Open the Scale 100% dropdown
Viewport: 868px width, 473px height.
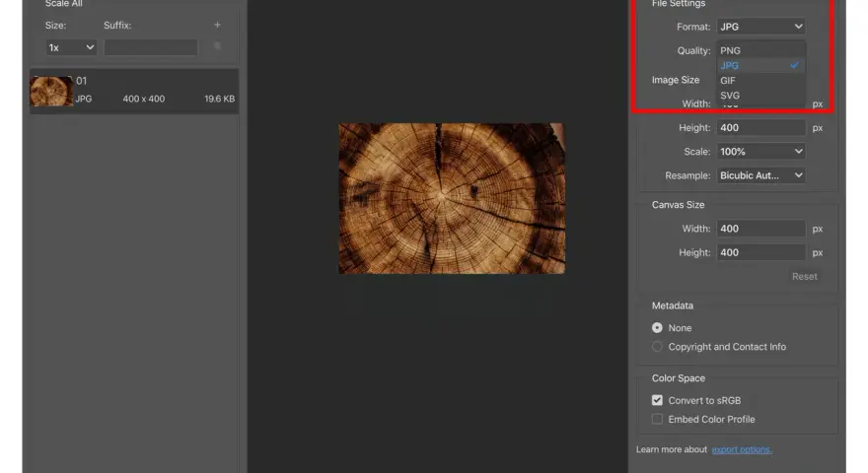tap(761, 152)
